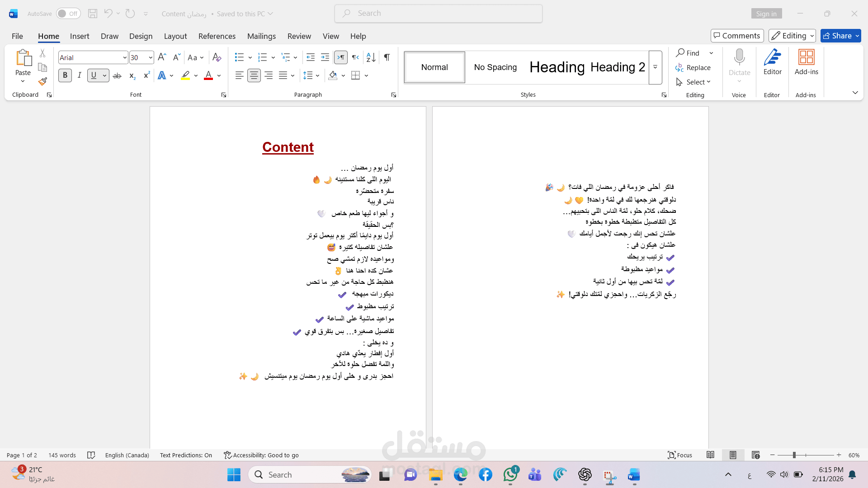Click the Clear All Formatting icon
Image resolution: width=868 pixels, height=488 pixels.
[217, 57]
